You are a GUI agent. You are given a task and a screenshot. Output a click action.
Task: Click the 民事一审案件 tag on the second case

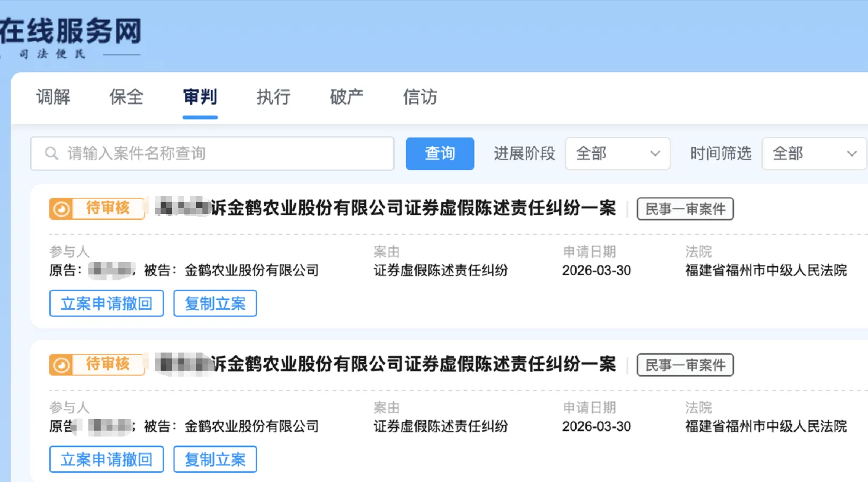684,365
